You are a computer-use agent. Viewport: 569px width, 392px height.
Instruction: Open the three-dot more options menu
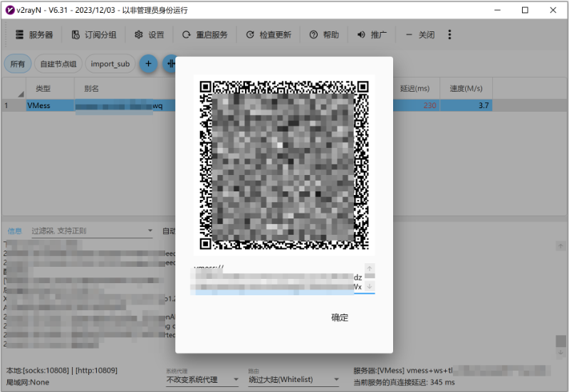[x=449, y=34]
